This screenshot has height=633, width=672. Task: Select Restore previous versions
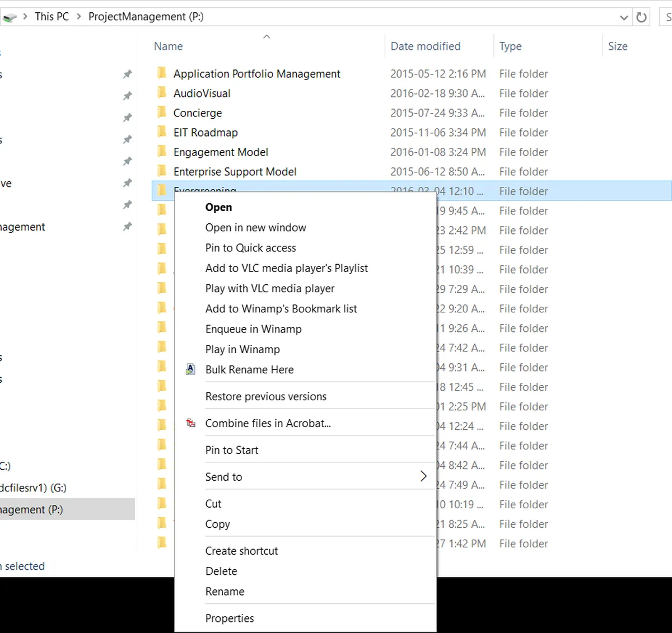[266, 396]
